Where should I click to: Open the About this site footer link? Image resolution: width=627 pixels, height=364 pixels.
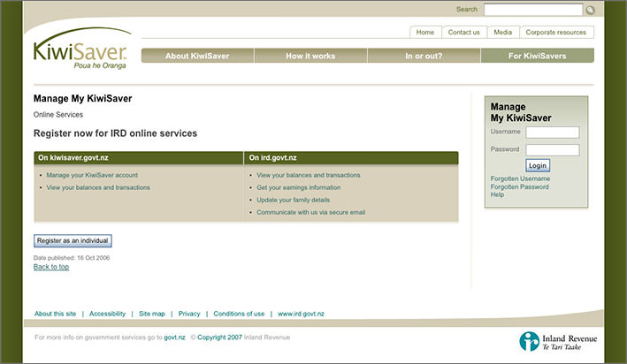(x=55, y=314)
